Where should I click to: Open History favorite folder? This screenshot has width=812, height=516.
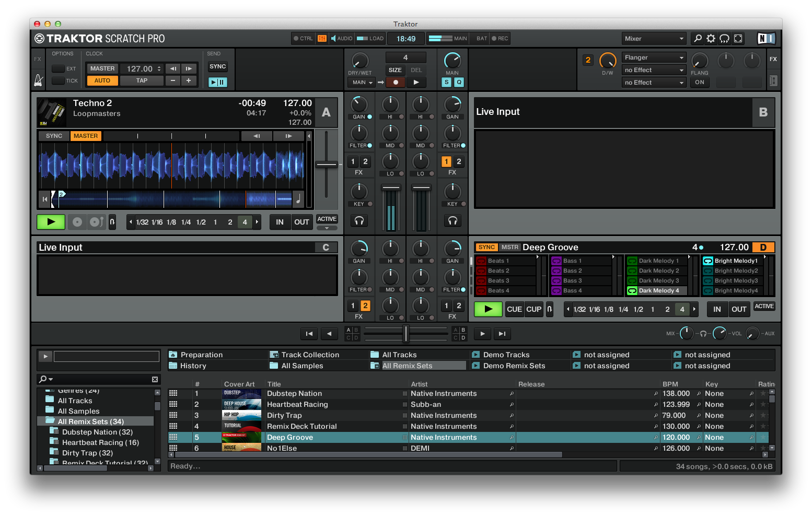point(193,366)
